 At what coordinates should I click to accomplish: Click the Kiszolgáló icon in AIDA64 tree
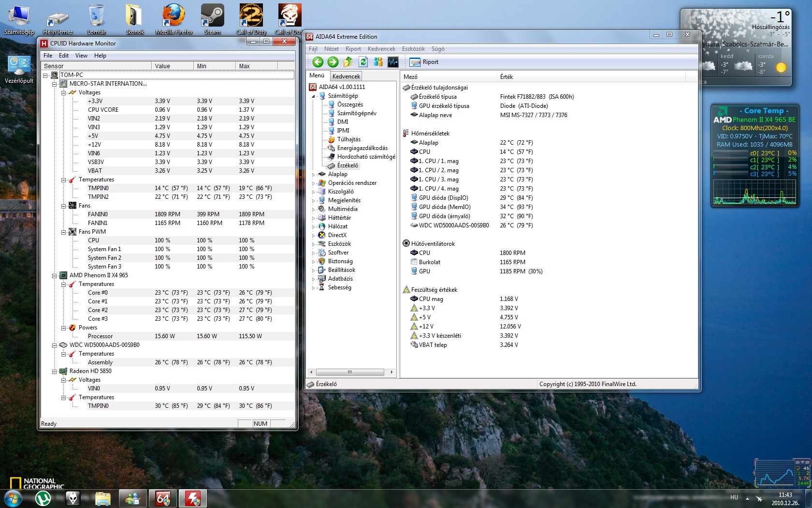click(x=322, y=192)
